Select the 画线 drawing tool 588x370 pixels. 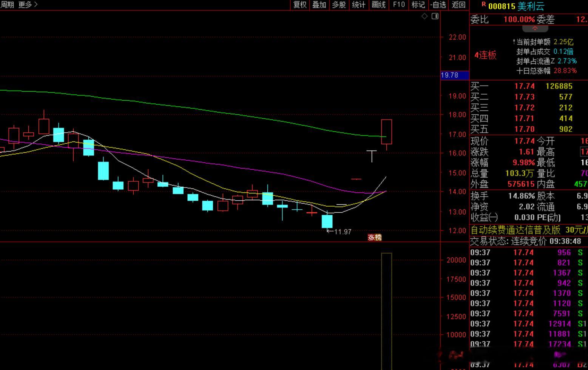[x=378, y=5]
